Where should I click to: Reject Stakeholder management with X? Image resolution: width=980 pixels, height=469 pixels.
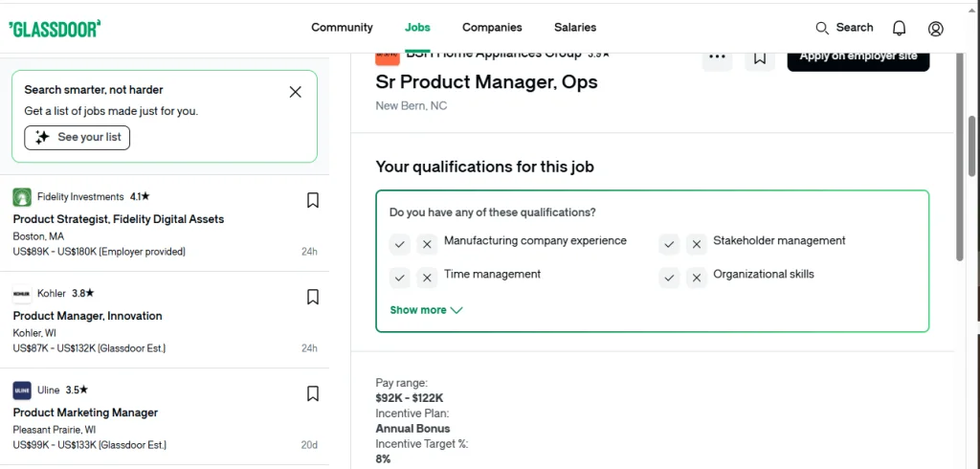(697, 244)
